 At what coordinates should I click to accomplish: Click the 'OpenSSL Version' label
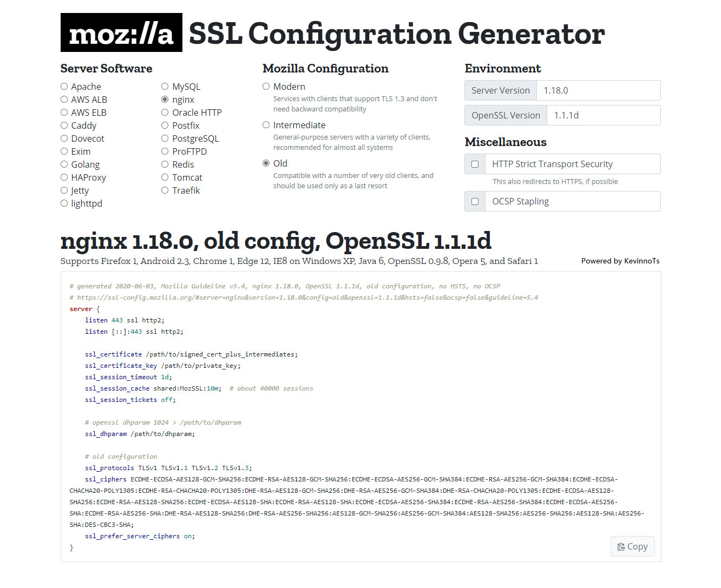pos(506,115)
